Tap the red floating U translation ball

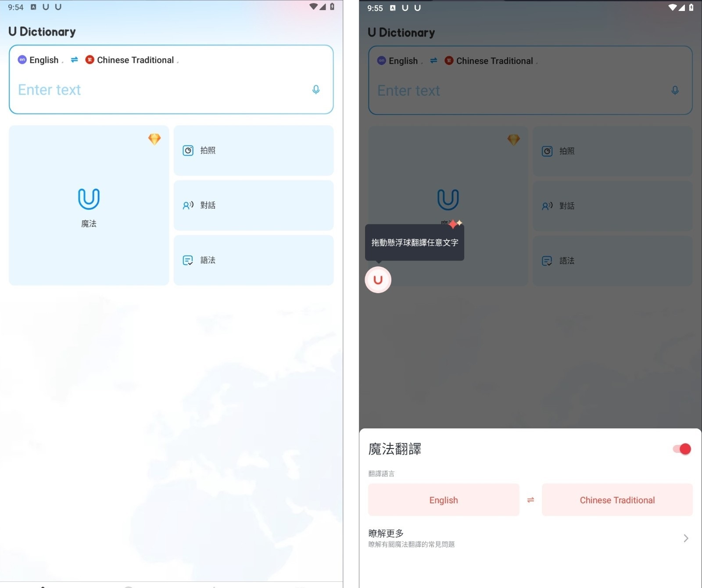tap(378, 280)
